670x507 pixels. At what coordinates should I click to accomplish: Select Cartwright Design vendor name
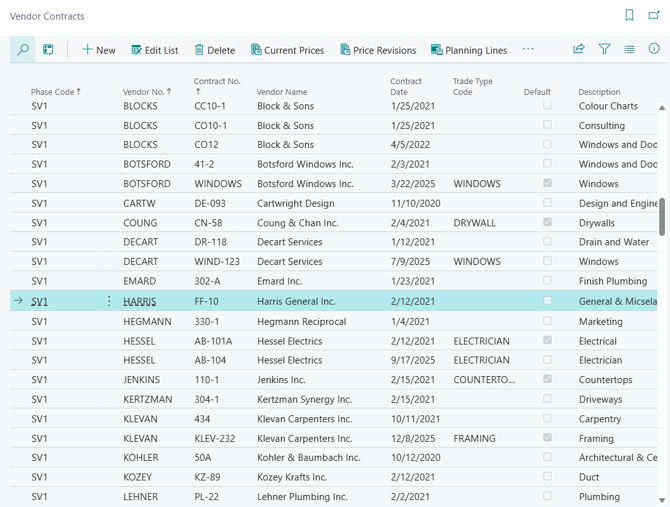pos(296,203)
